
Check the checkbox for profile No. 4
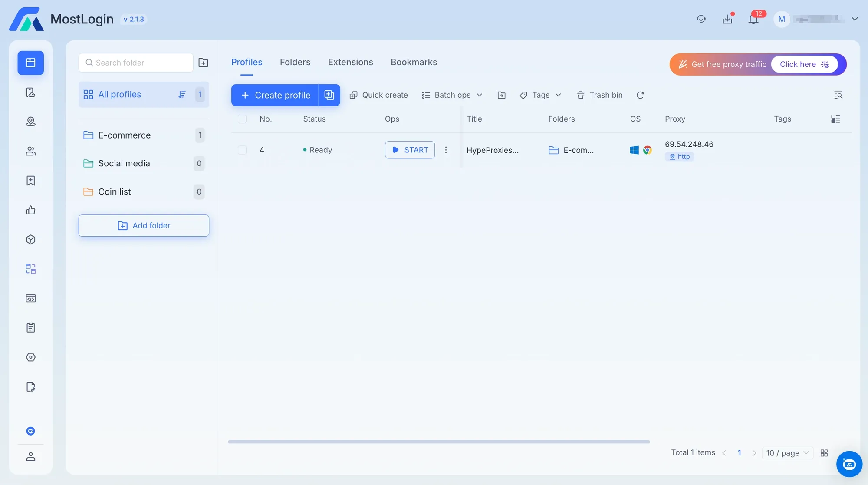(242, 150)
